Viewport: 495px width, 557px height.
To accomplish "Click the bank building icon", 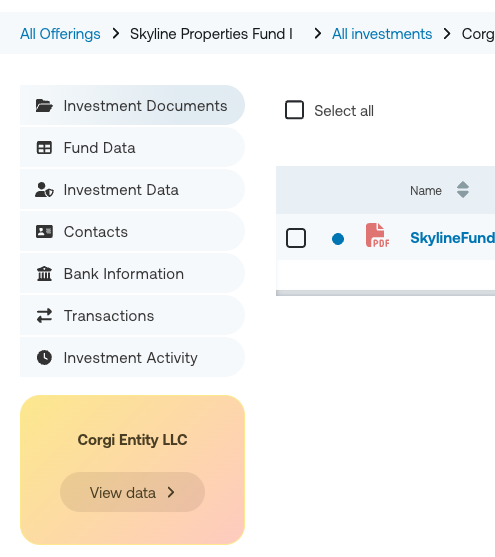I will point(44,274).
